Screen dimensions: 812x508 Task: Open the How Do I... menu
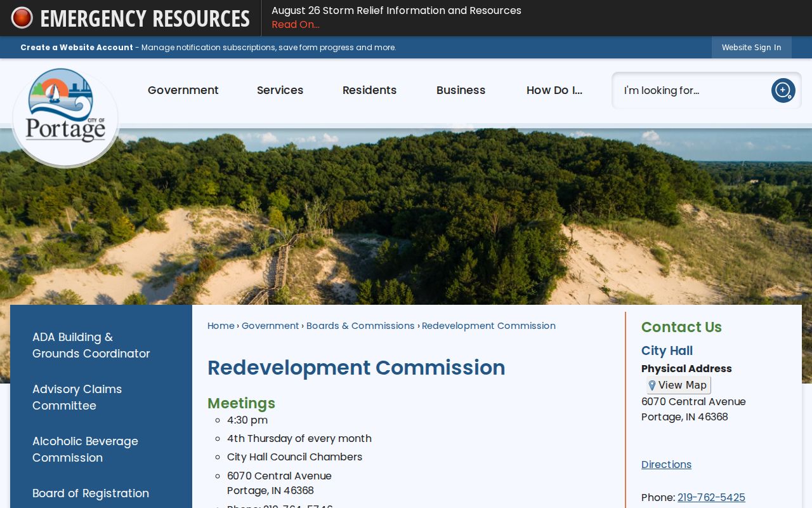click(554, 90)
